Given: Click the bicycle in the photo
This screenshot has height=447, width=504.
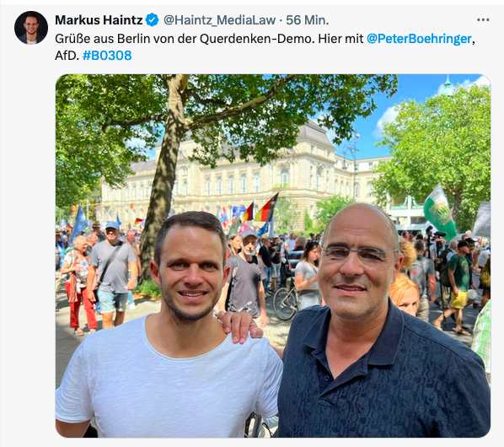Looking at the screenshot, I should tap(286, 302).
